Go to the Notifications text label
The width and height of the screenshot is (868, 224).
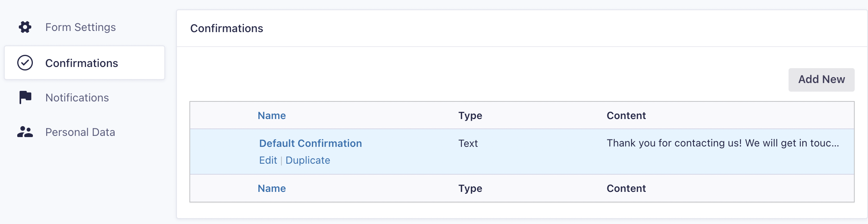(x=77, y=98)
